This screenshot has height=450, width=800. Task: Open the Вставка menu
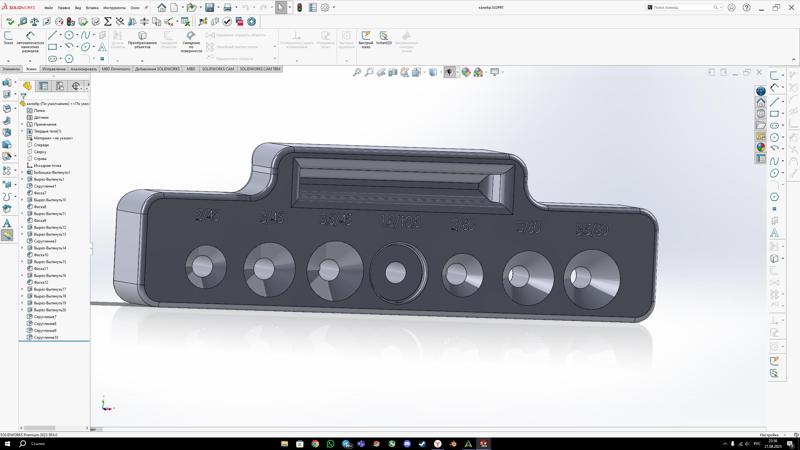(92, 8)
